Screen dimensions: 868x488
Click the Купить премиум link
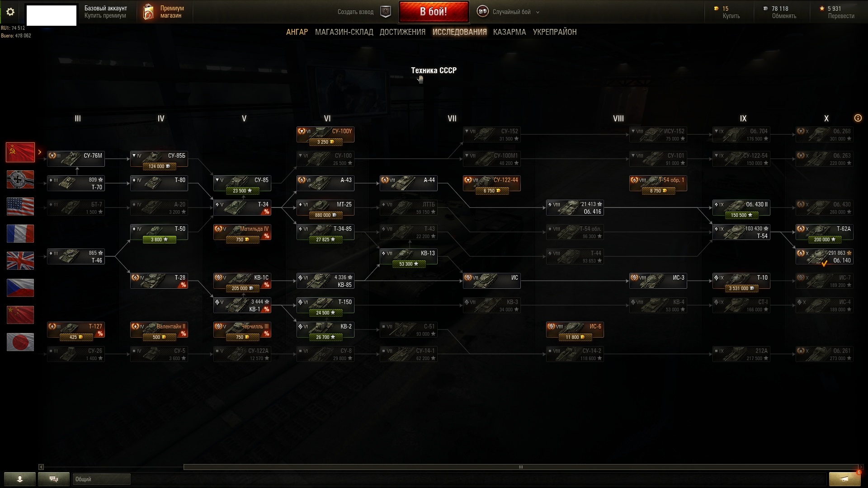(105, 16)
